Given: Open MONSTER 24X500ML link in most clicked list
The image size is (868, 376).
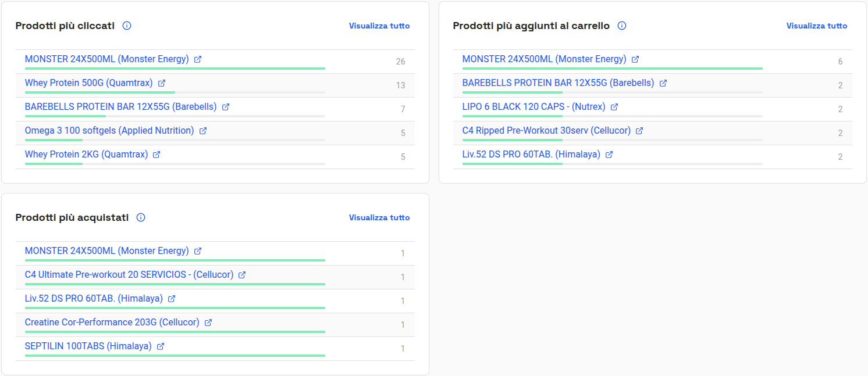Looking at the screenshot, I should 107,59.
